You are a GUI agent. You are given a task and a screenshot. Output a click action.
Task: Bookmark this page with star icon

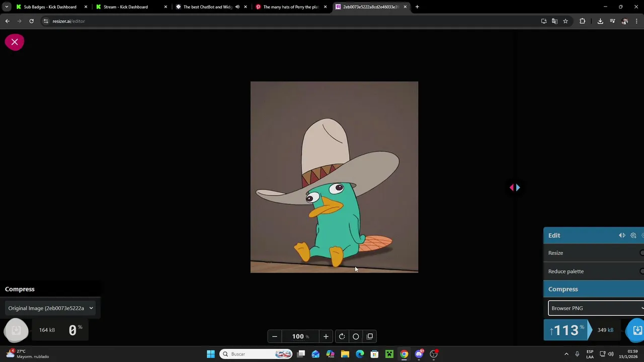click(x=566, y=21)
